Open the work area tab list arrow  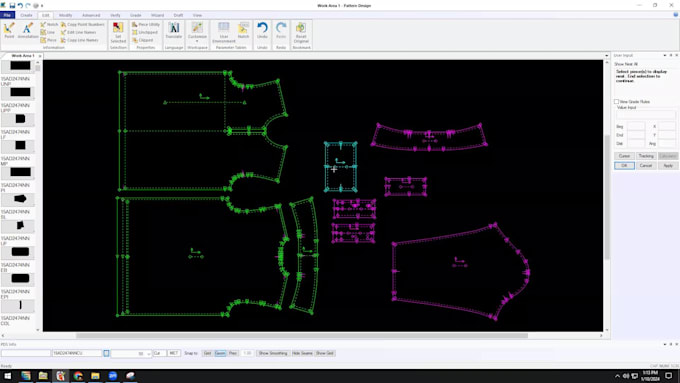(606, 56)
